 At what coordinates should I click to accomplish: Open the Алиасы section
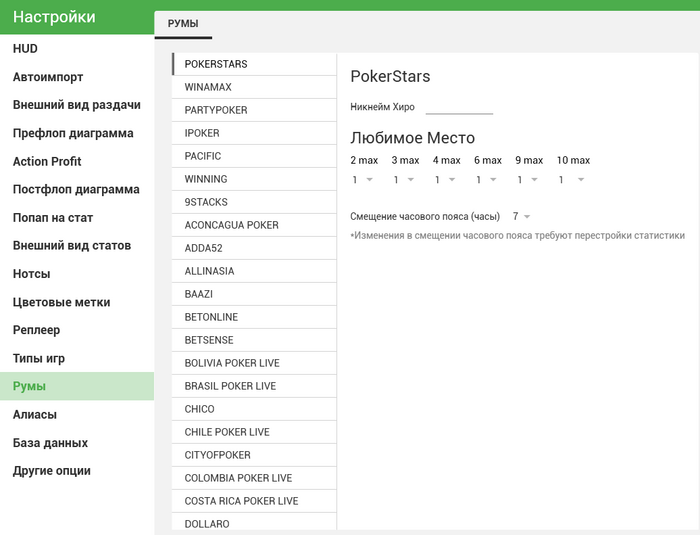pos(77,414)
